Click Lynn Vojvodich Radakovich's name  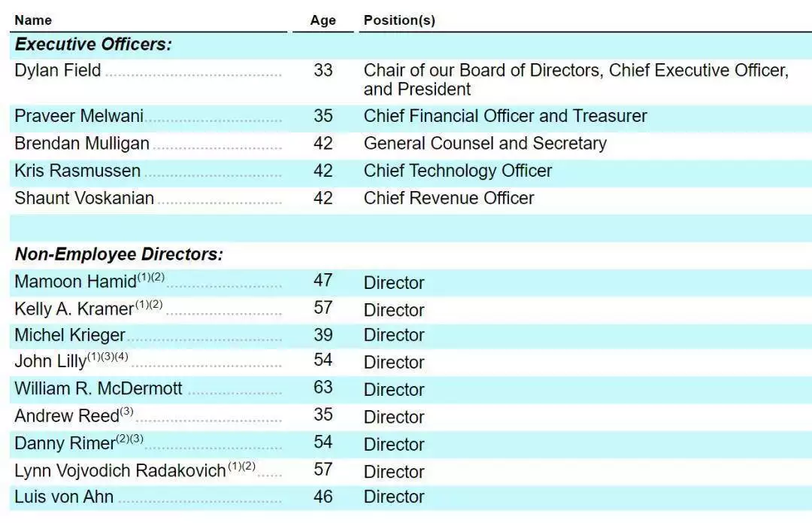(120, 471)
